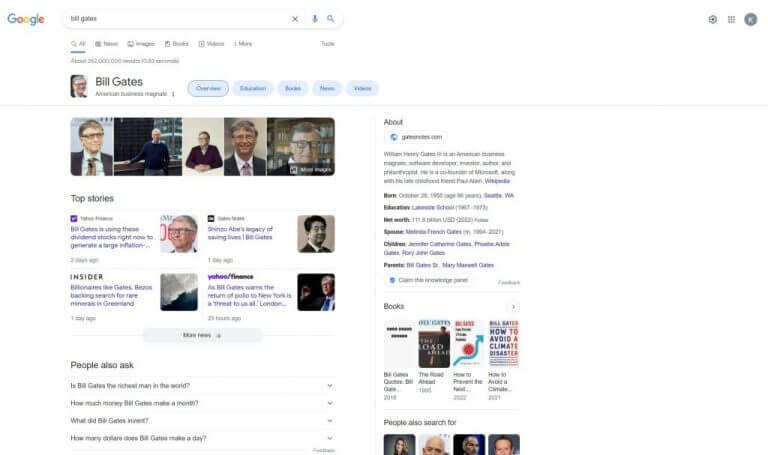
Task: Click first person in People also search for
Action: point(399,445)
